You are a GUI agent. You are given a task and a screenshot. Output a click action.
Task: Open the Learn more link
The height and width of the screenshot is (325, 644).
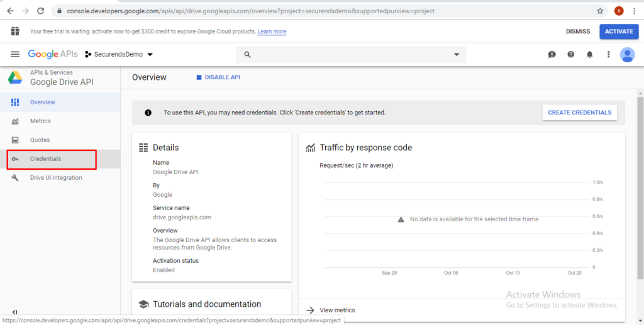[272, 31]
